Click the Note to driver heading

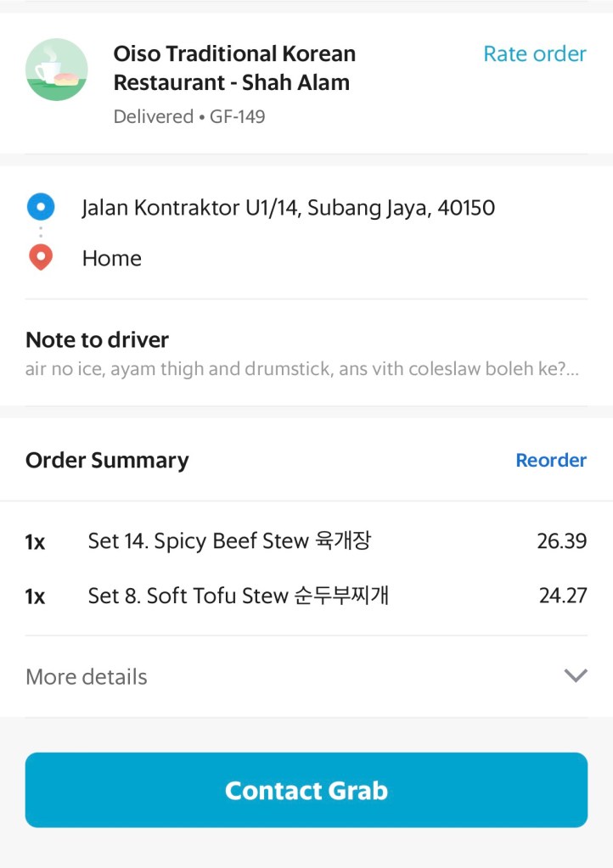[97, 340]
